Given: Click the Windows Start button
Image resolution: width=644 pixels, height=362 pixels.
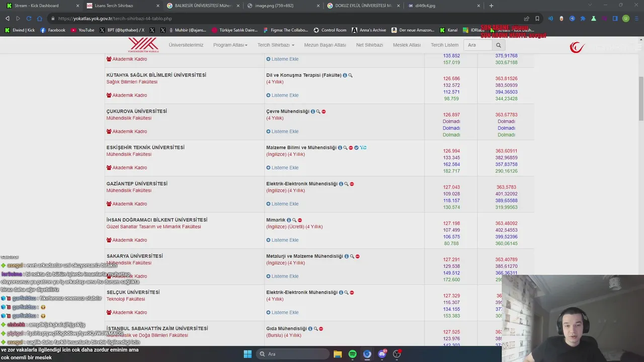Looking at the screenshot, I should pos(248,354).
